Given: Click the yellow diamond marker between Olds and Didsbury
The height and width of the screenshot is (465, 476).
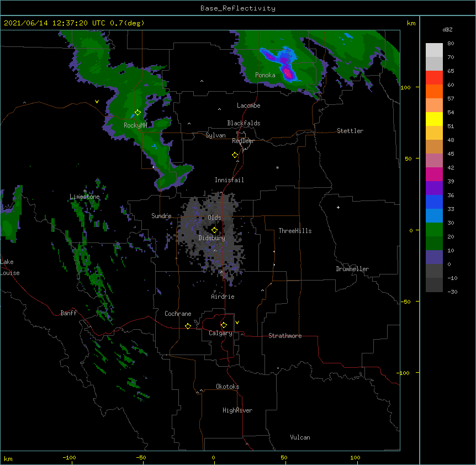Looking at the screenshot, I should (214, 230).
